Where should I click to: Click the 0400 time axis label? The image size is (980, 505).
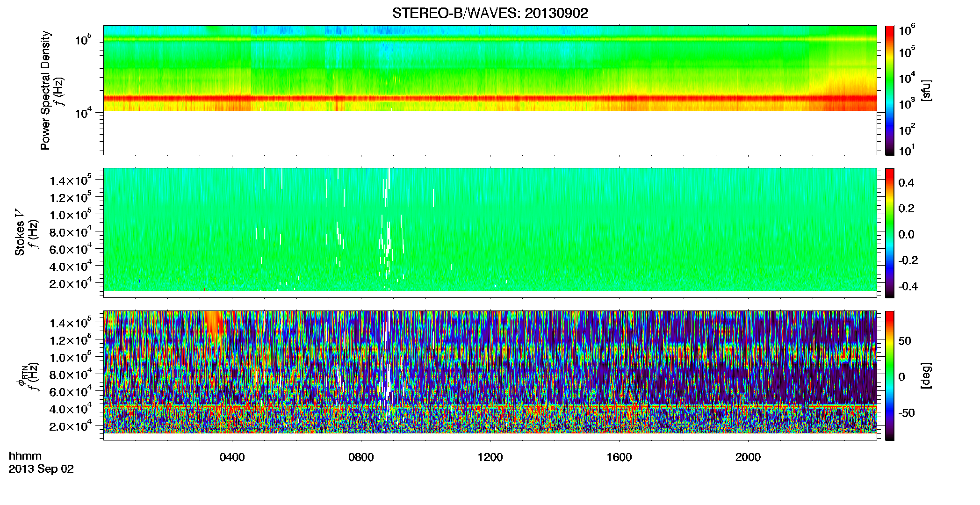pos(232,457)
